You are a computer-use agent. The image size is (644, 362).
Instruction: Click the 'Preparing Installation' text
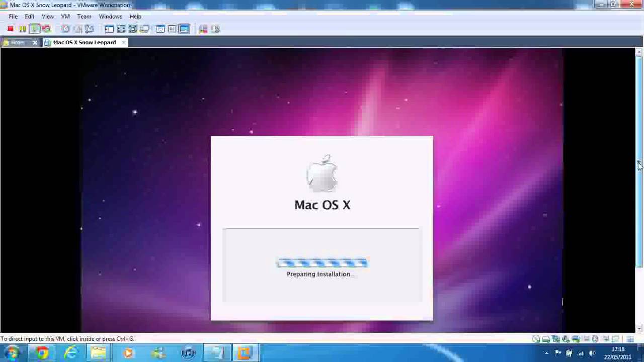(x=320, y=275)
